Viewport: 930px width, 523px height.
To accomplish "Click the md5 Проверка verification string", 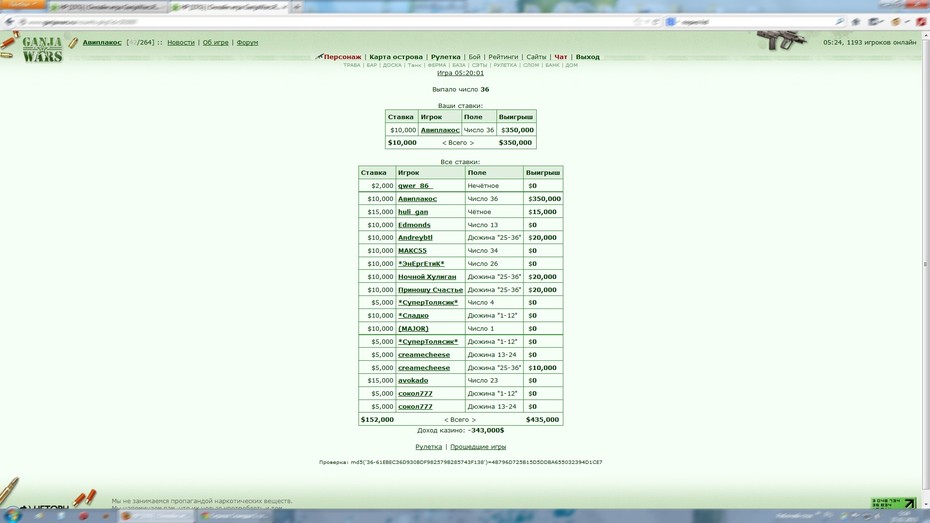I will [460, 462].
